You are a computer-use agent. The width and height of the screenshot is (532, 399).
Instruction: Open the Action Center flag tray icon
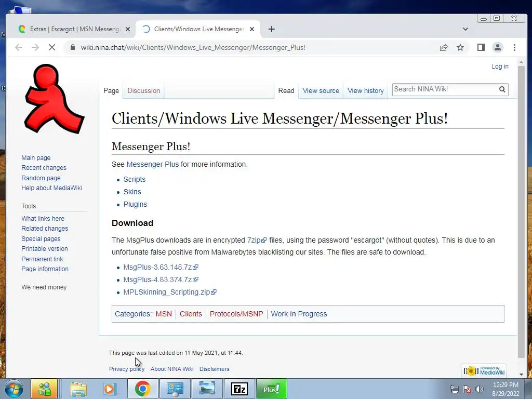[467, 389]
